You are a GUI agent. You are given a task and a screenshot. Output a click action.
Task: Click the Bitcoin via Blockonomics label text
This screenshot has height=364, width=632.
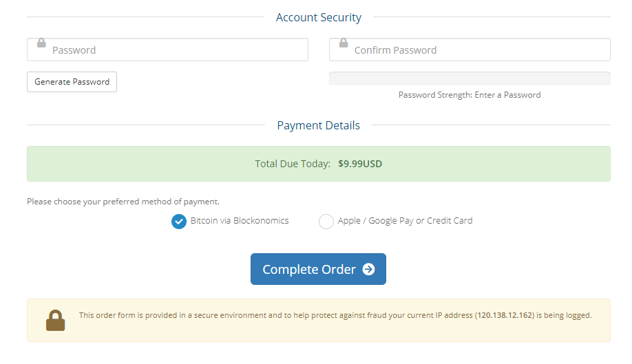pyautogui.click(x=240, y=221)
